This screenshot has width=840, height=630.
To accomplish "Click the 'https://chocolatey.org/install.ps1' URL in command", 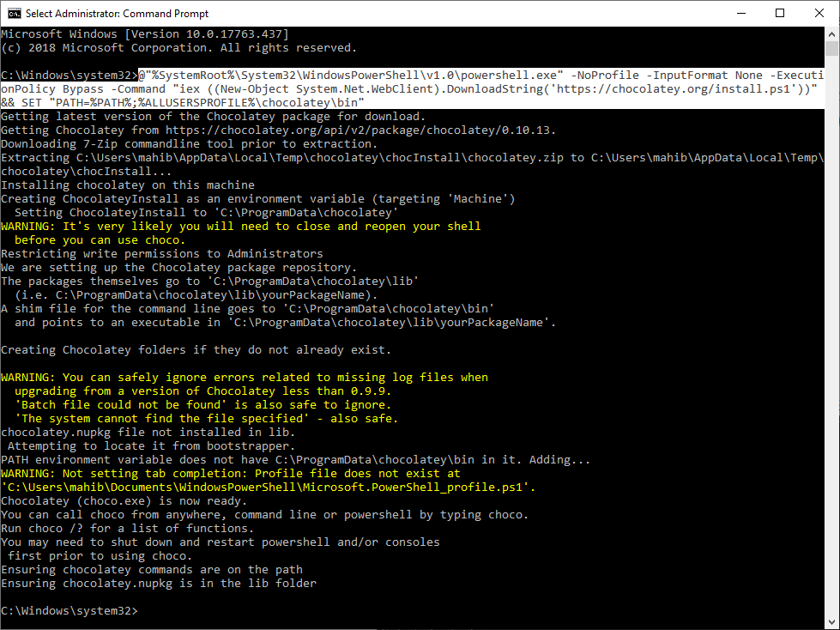I will click(x=674, y=89).
